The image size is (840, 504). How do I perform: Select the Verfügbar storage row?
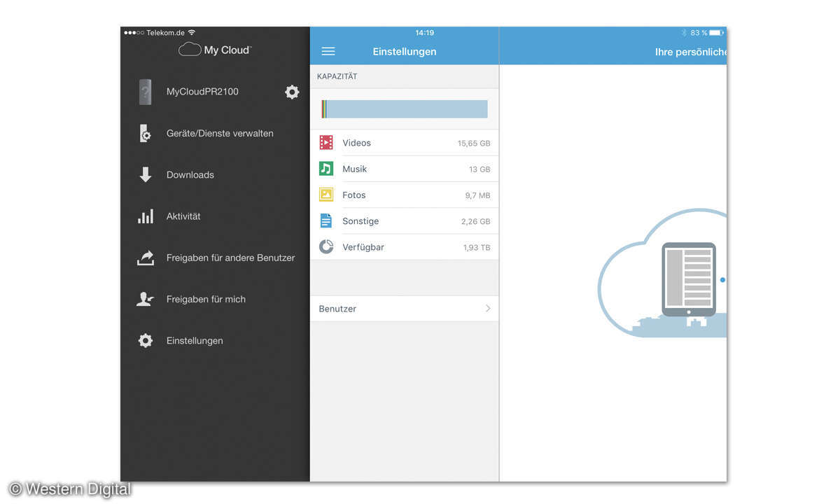pos(405,247)
